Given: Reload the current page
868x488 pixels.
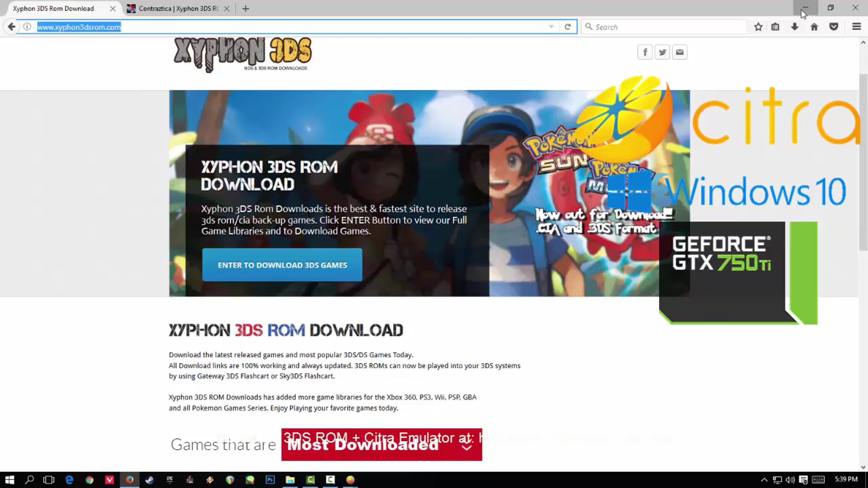Looking at the screenshot, I should click(567, 27).
